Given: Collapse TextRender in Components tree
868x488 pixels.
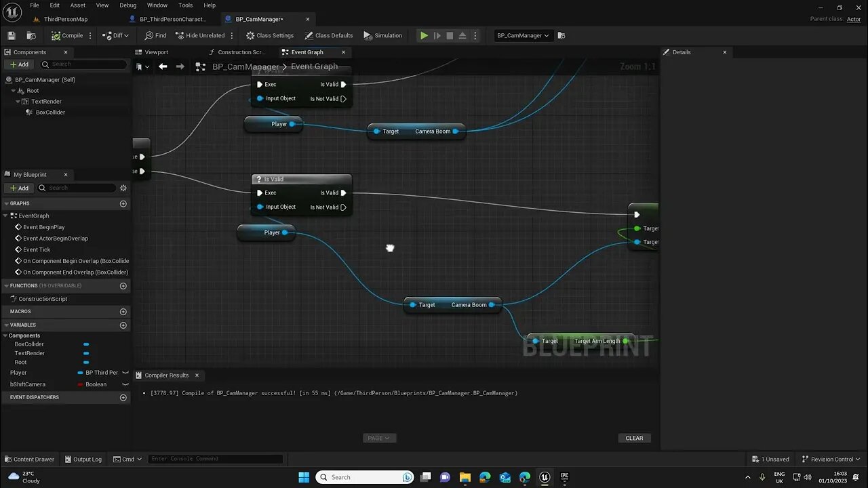Looking at the screenshot, I should (18, 102).
